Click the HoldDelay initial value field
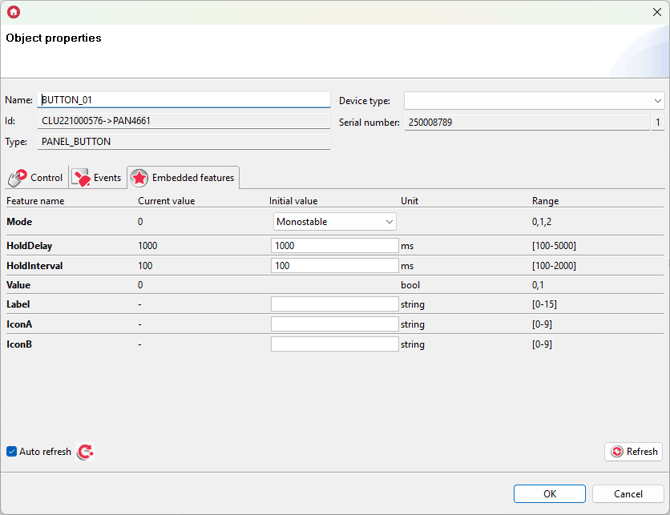The height and width of the screenshot is (515, 670). (x=335, y=245)
